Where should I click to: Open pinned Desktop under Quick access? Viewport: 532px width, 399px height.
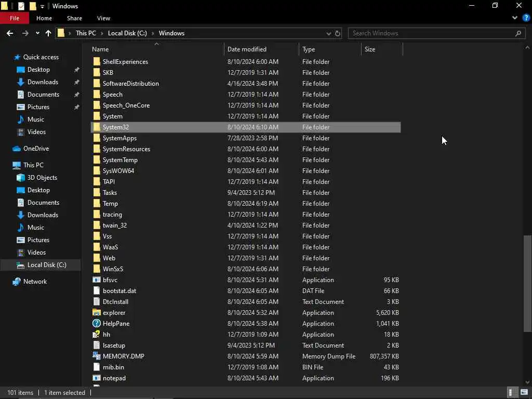pos(38,70)
